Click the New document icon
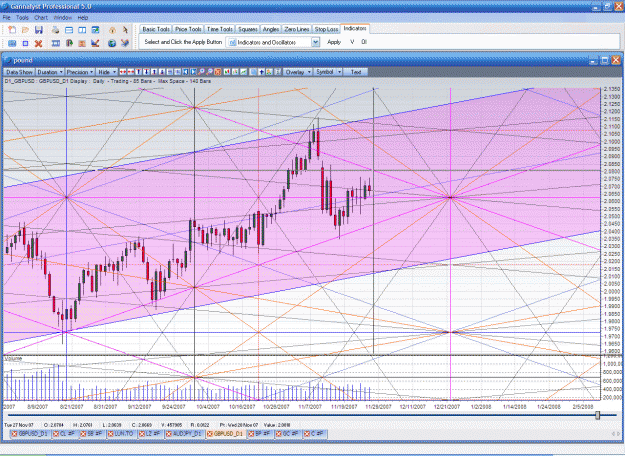The width and height of the screenshot is (625, 456). click(x=12, y=30)
